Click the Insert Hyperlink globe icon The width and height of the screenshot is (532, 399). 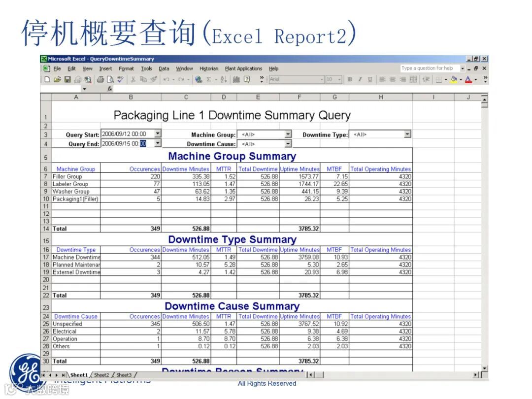(x=199, y=79)
